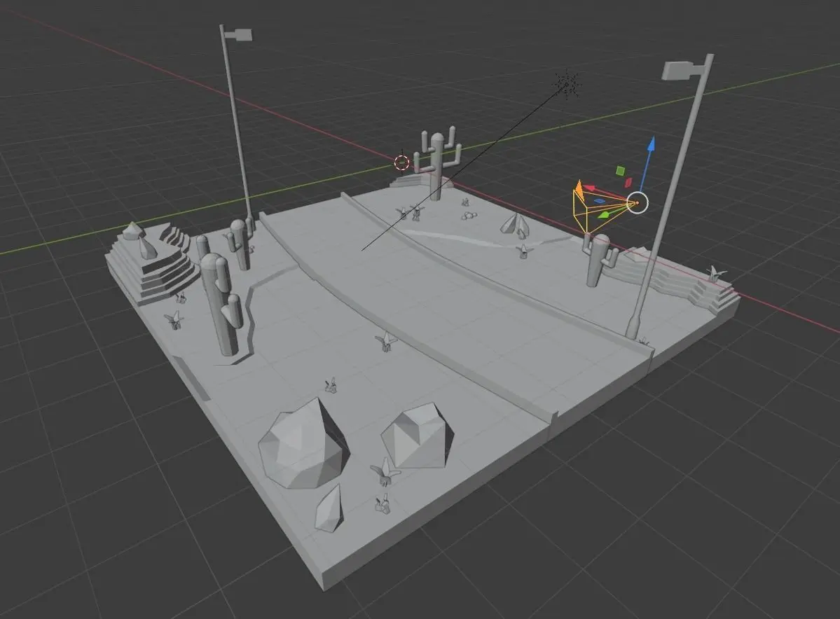Click the red X-axis move gizmo arrow
840x619 pixels.
589,188
